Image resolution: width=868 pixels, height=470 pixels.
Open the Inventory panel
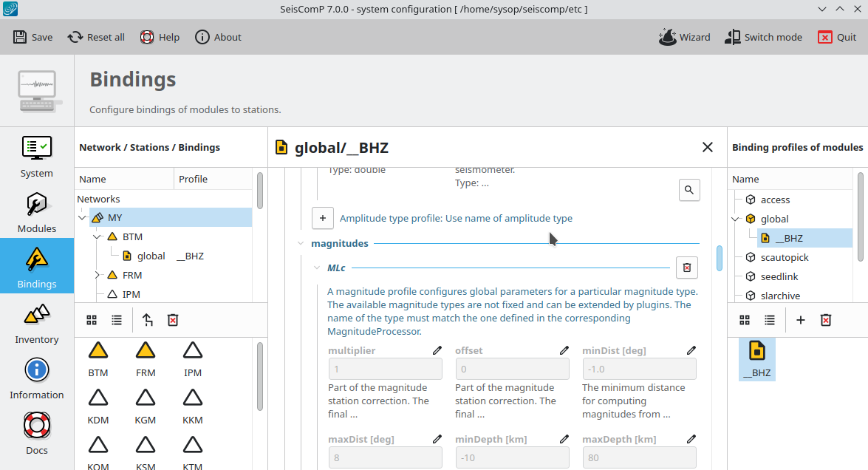[x=37, y=325]
